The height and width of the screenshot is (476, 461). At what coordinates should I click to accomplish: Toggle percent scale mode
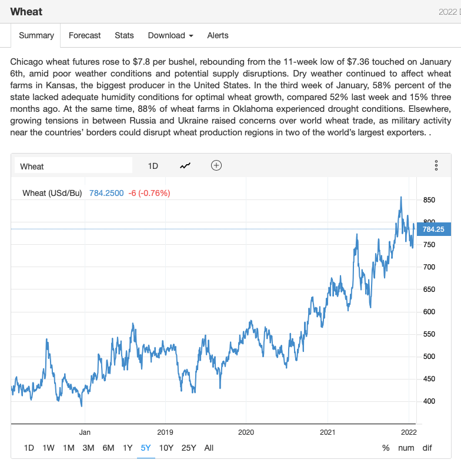pyautogui.click(x=386, y=448)
